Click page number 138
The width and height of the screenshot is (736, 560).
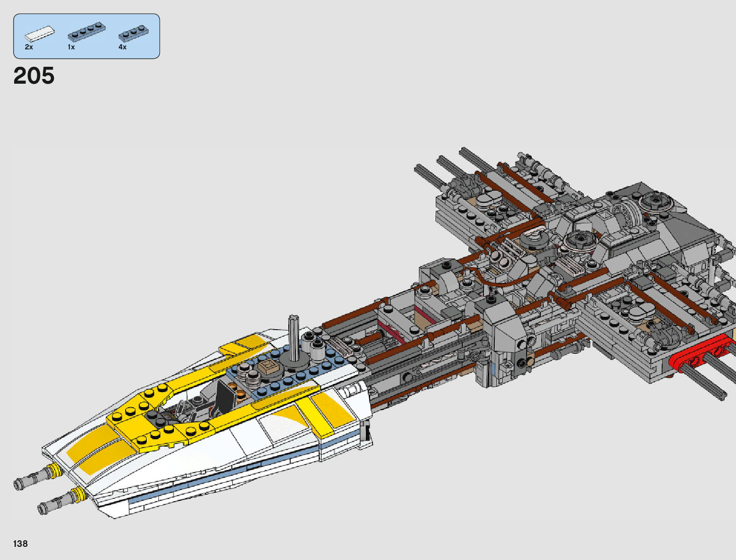pyautogui.click(x=21, y=544)
